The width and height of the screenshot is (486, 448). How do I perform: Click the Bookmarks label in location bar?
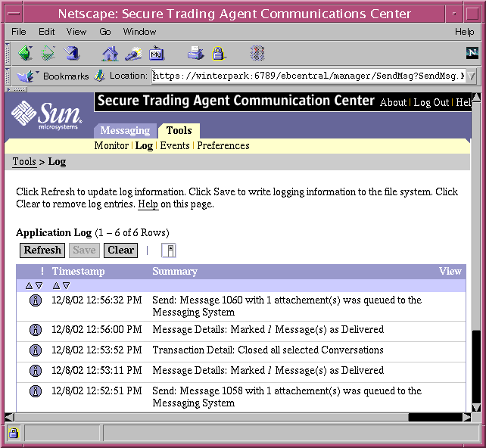pyautogui.click(x=66, y=76)
